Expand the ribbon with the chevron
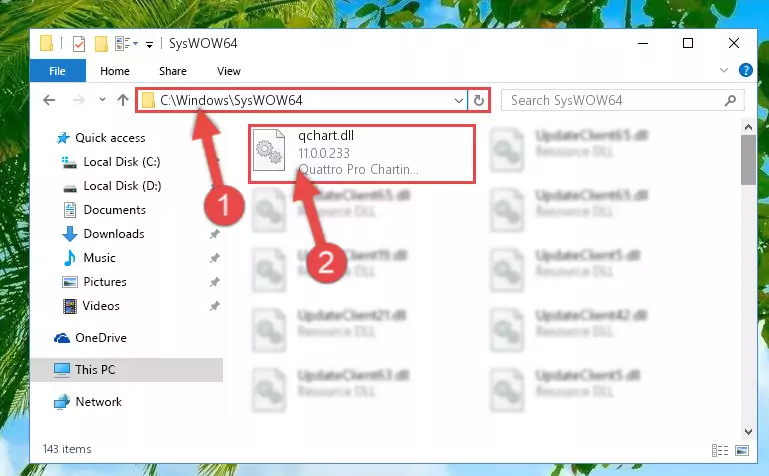769x476 pixels. tap(723, 70)
